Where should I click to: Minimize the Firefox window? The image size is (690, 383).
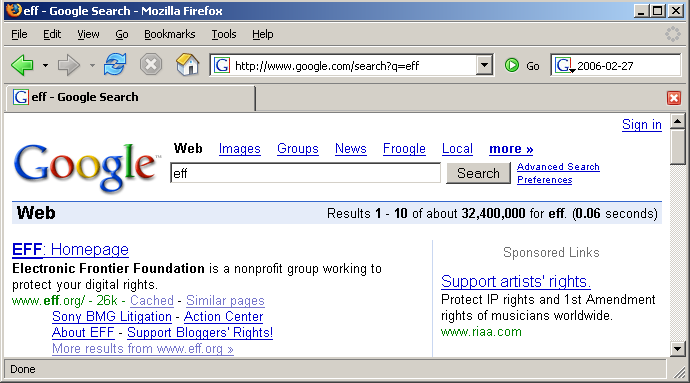[642, 11]
